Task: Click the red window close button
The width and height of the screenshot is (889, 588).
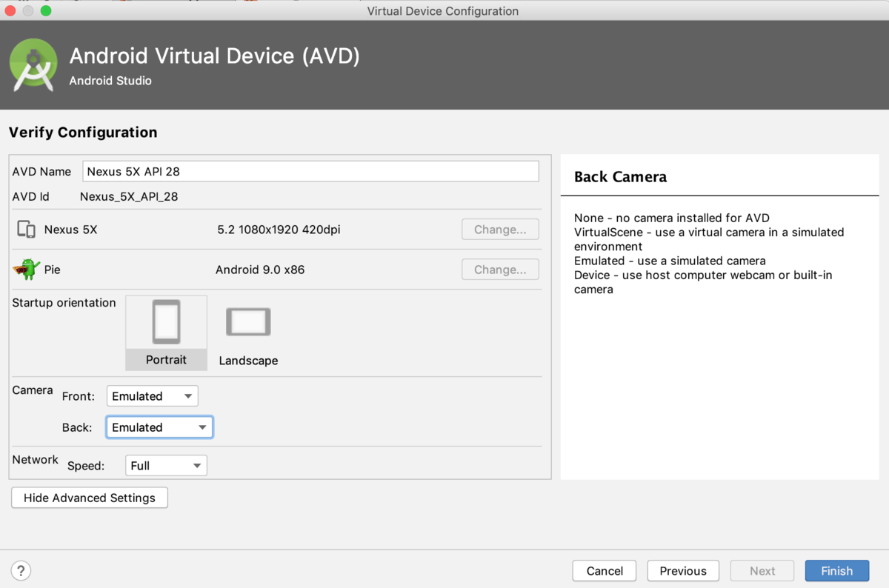Action: pos(10,11)
